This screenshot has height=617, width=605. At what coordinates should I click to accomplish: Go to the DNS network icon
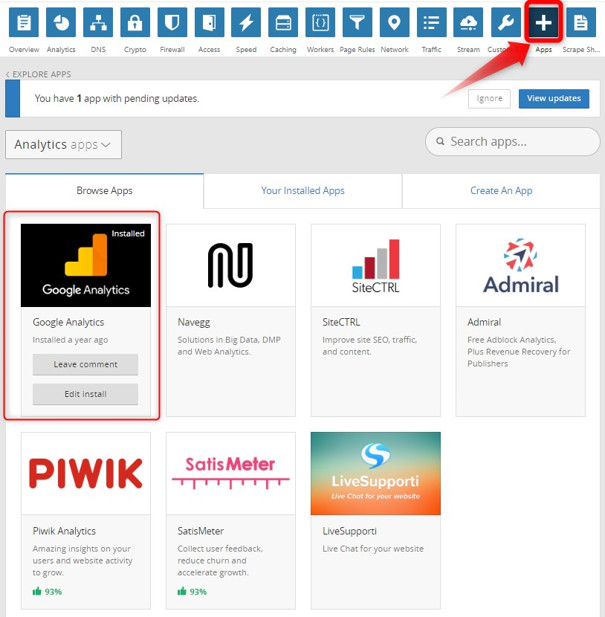[x=98, y=23]
